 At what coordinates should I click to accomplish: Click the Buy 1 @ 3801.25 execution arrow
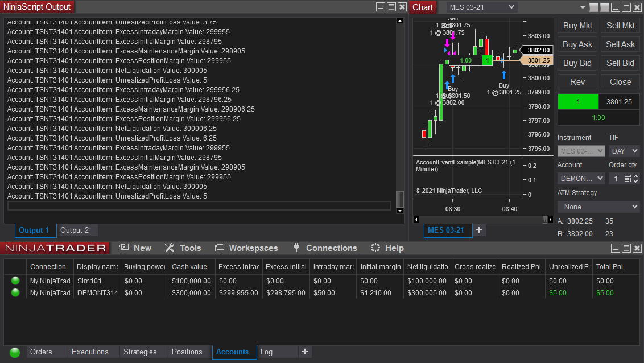point(504,75)
